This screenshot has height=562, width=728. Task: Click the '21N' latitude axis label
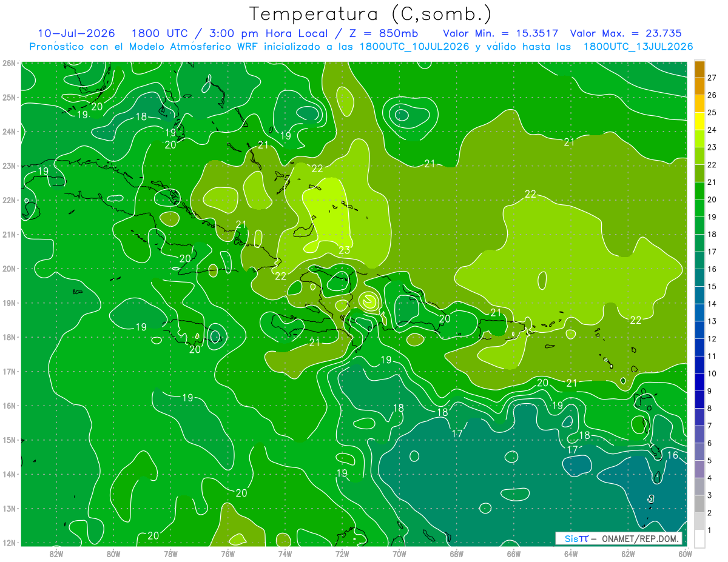tap(9, 234)
